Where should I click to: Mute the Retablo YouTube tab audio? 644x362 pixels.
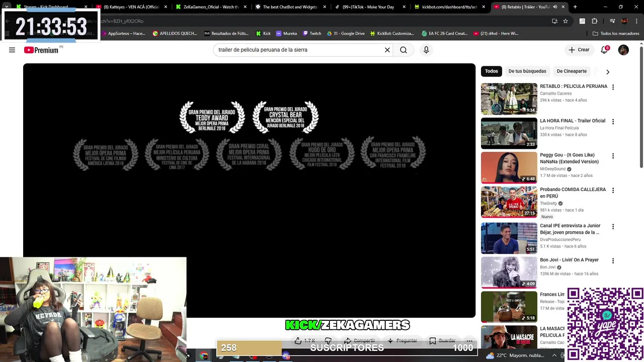tap(555, 7)
